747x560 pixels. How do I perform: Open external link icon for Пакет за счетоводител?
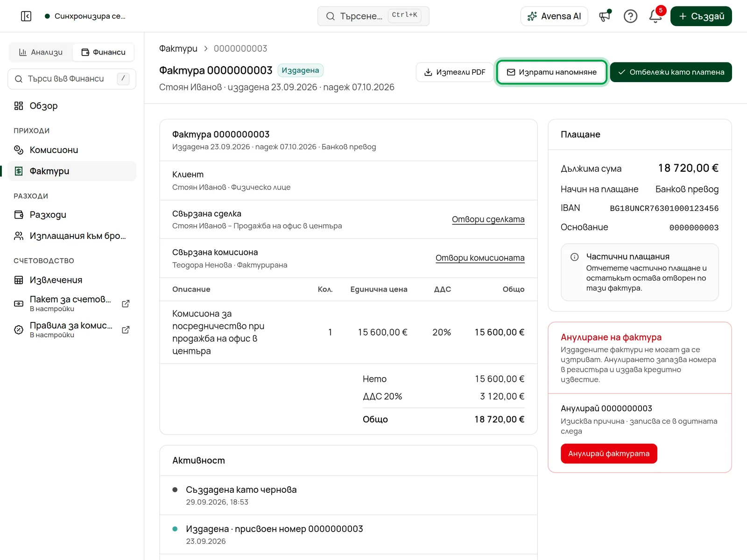(x=126, y=304)
